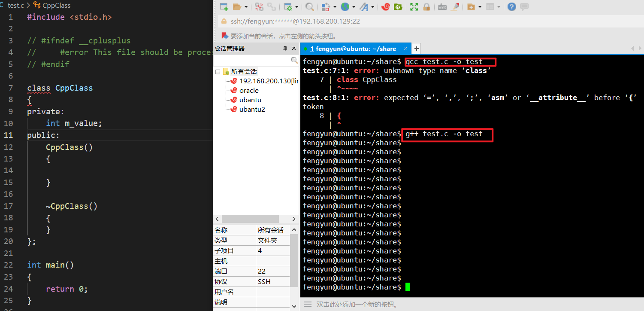The image size is (644, 311).
Task: Click the session tree horizontal scrollbar thumb
Action: (250, 219)
